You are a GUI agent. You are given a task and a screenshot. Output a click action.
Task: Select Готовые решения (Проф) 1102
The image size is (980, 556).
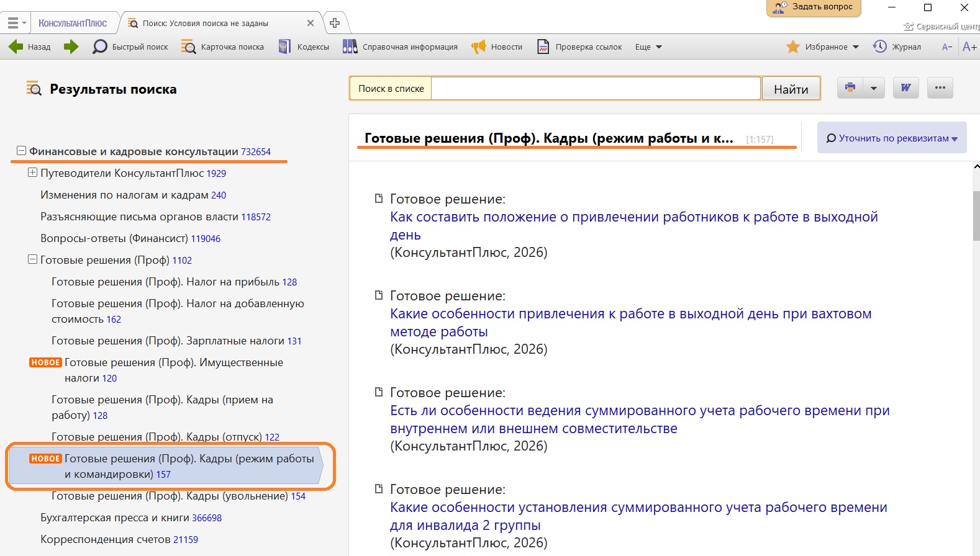tap(116, 260)
